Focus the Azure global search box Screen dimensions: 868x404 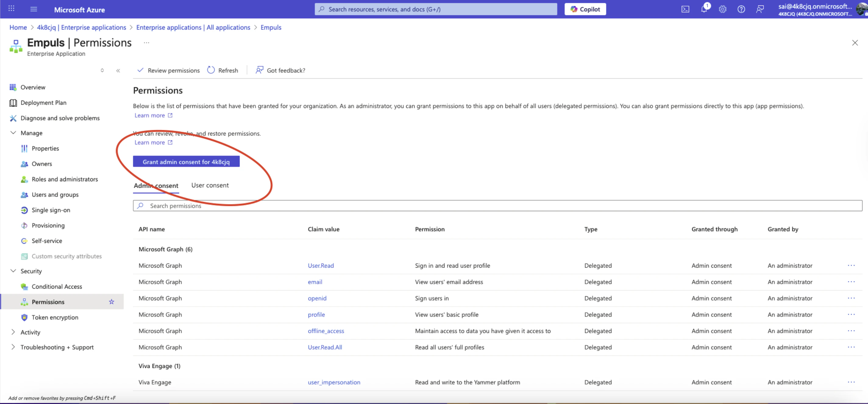[x=436, y=9]
